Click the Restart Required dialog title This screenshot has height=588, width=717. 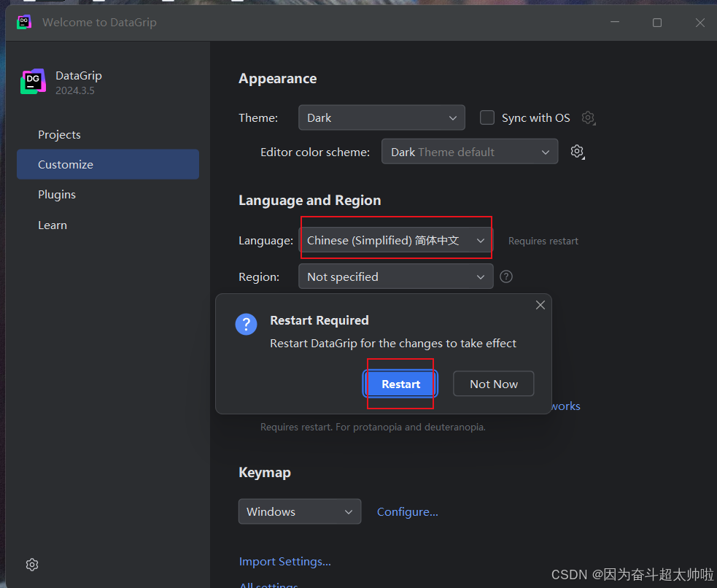(319, 320)
